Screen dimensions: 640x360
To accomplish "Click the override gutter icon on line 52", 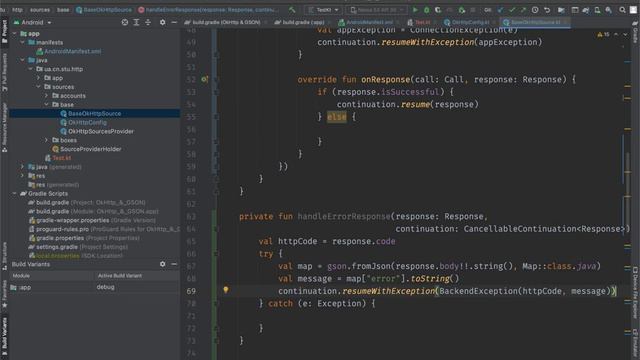I will pos(204,79).
